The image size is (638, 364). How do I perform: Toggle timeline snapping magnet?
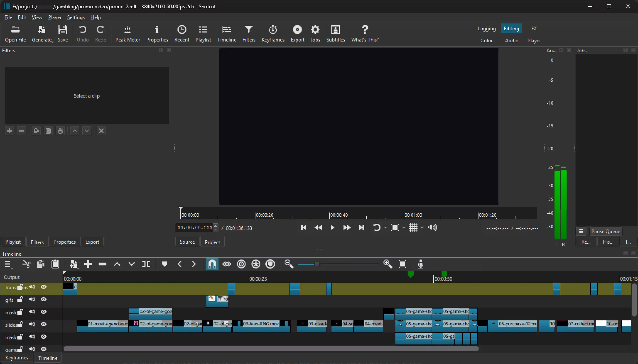(x=212, y=264)
